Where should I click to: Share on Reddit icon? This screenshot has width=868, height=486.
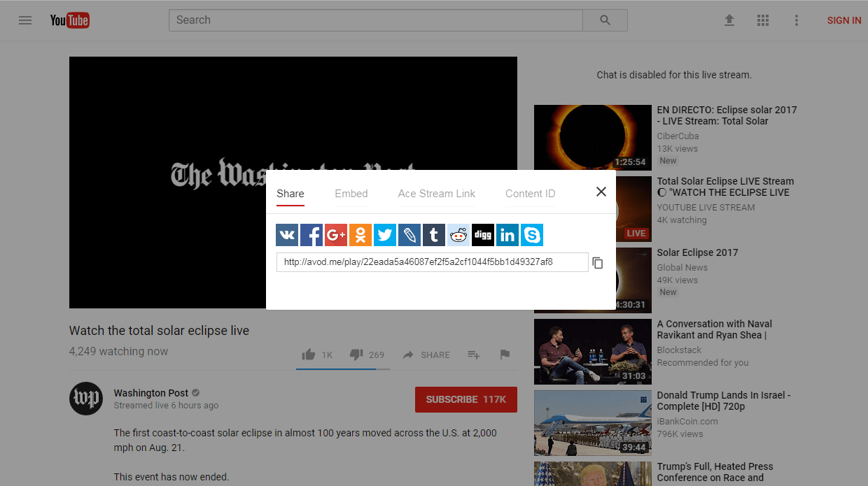pos(458,235)
